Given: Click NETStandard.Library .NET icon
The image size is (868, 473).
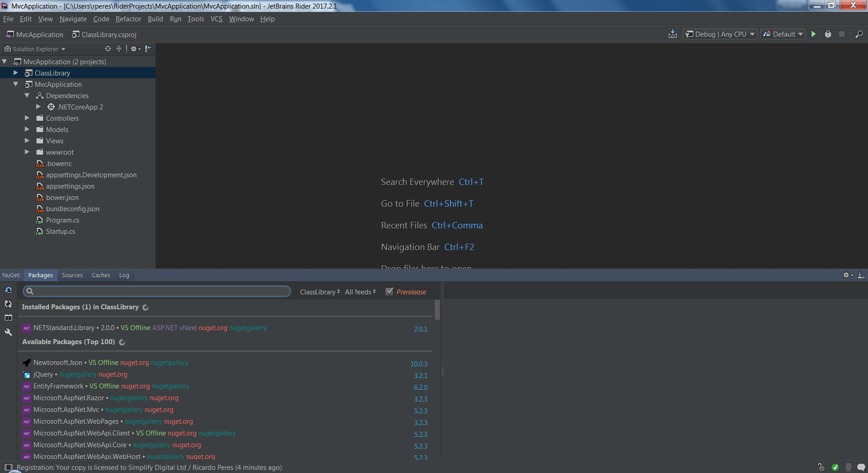Looking at the screenshot, I should tap(27, 328).
